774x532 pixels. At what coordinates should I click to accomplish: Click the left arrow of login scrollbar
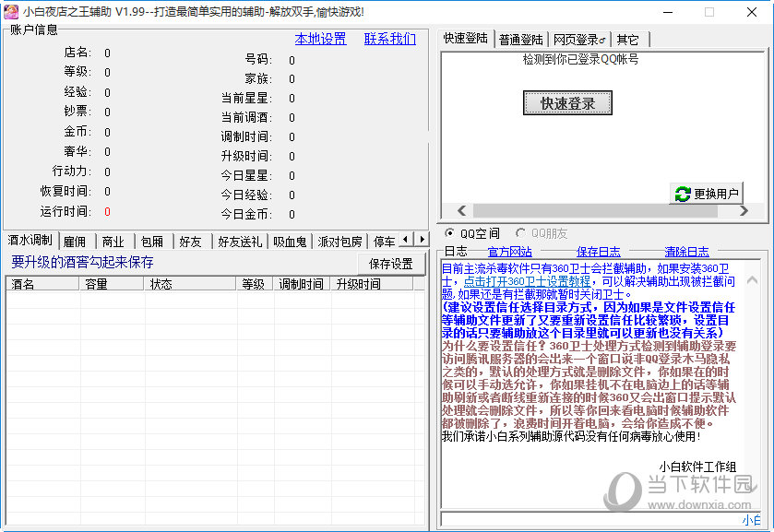[x=461, y=211]
